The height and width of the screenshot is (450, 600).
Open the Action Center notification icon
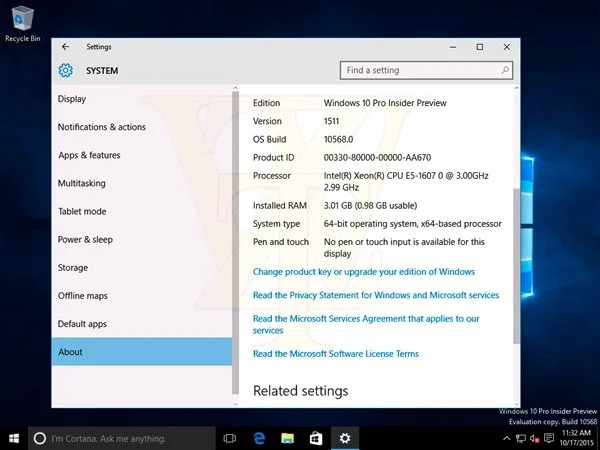(549, 438)
